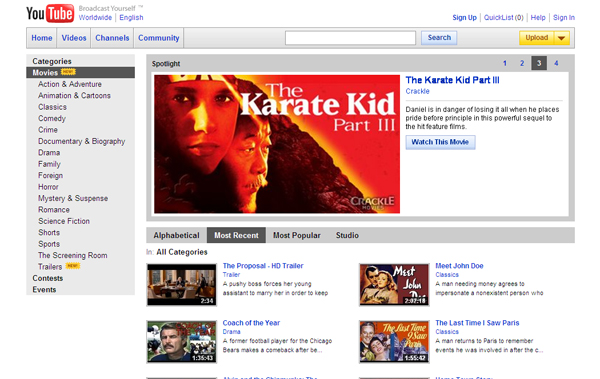600x379 pixels.
Task: Select Action & Adventure category
Action: pyautogui.click(x=70, y=84)
